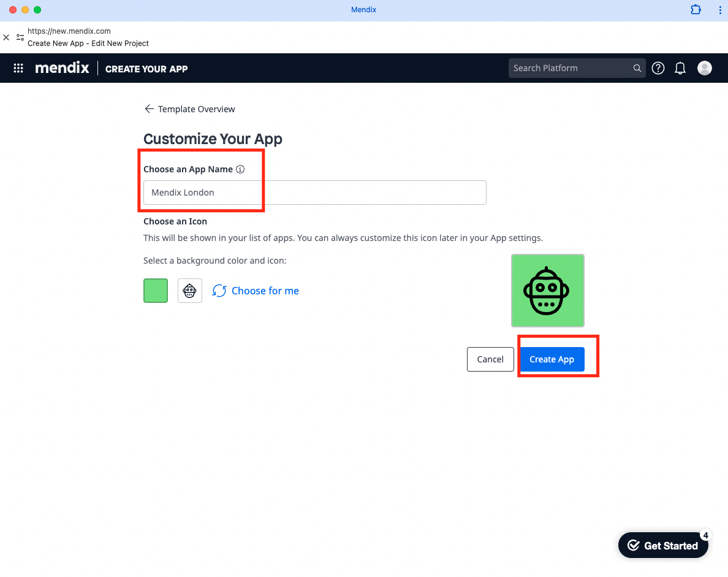Select the green background color swatch

tap(156, 291)
